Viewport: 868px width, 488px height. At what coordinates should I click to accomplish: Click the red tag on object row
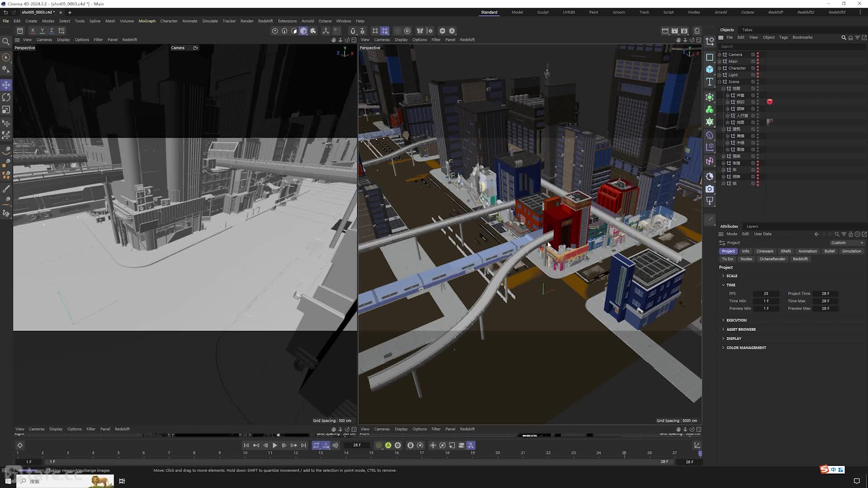coord(770,102)
